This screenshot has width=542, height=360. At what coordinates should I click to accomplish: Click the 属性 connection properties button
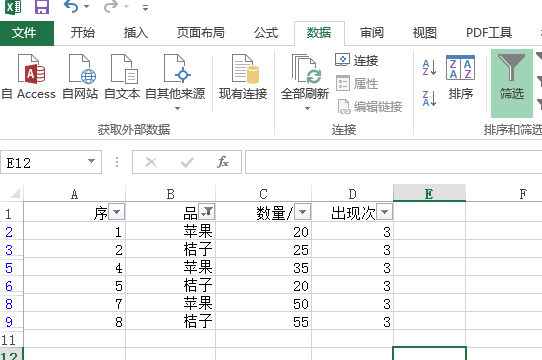tap(357, 84)
